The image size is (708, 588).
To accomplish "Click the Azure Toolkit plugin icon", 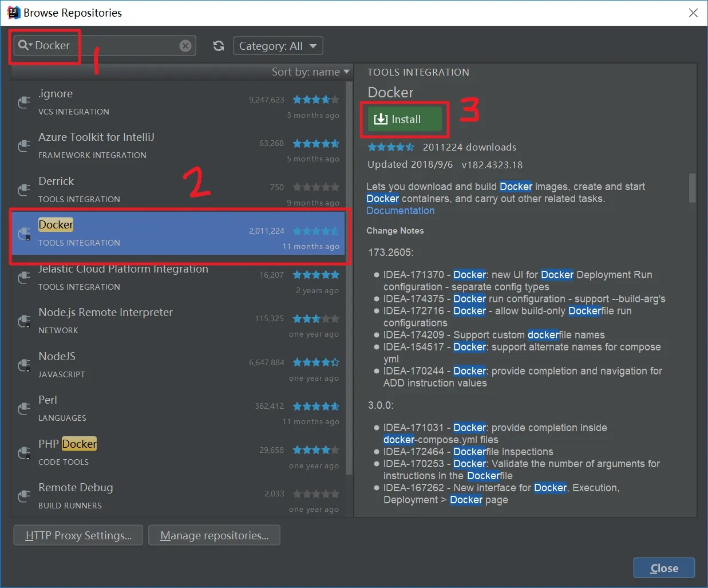I will [x=24, y=145].
